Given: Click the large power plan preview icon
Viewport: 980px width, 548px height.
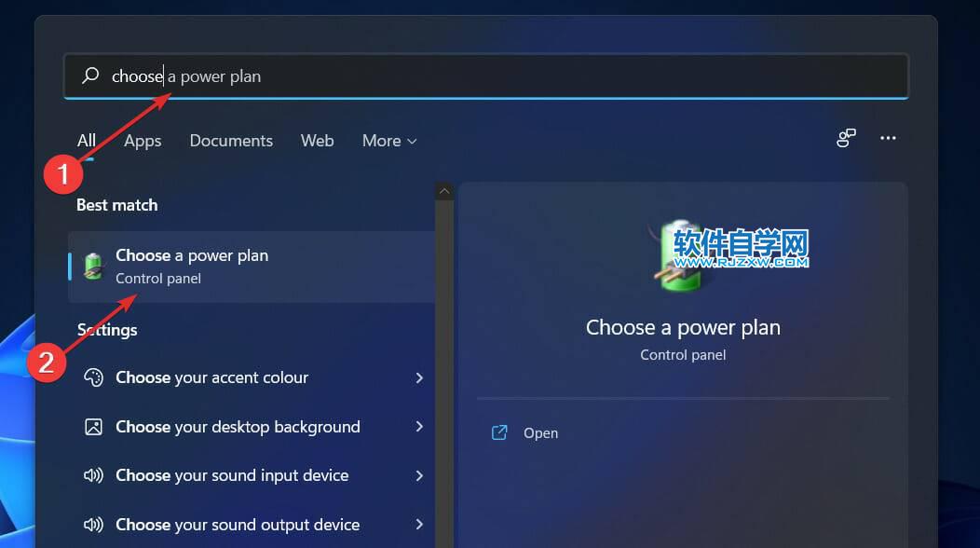Looking at the screenshot, I should pyautogui.click(x=681, y=255).
